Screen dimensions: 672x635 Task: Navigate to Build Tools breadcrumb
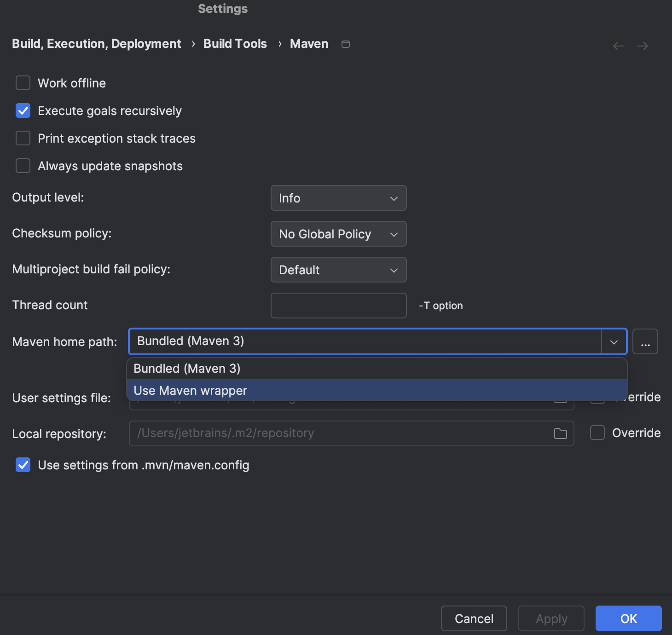[x=235, y=44]
